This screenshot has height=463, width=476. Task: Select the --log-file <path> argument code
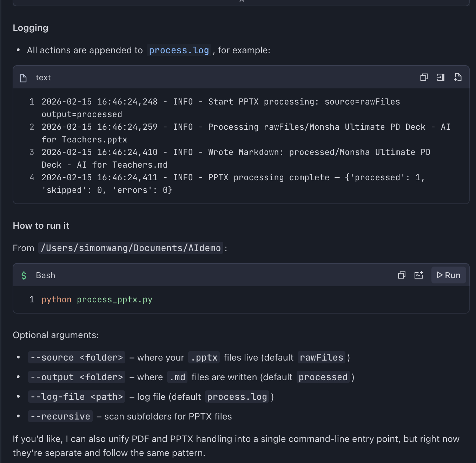click(77, 397)
